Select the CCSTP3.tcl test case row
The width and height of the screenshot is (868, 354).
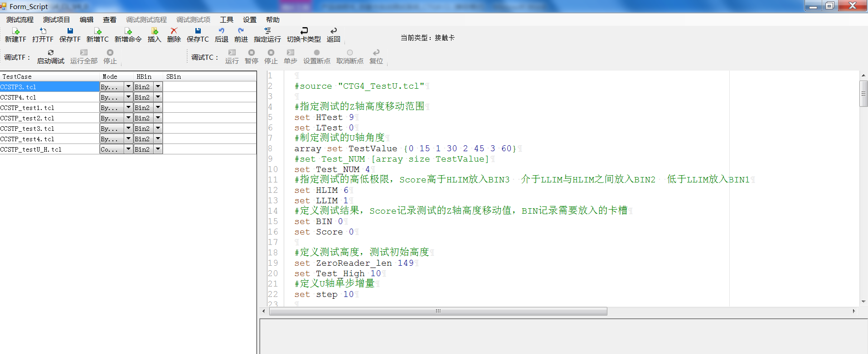[x=50, y=86]
